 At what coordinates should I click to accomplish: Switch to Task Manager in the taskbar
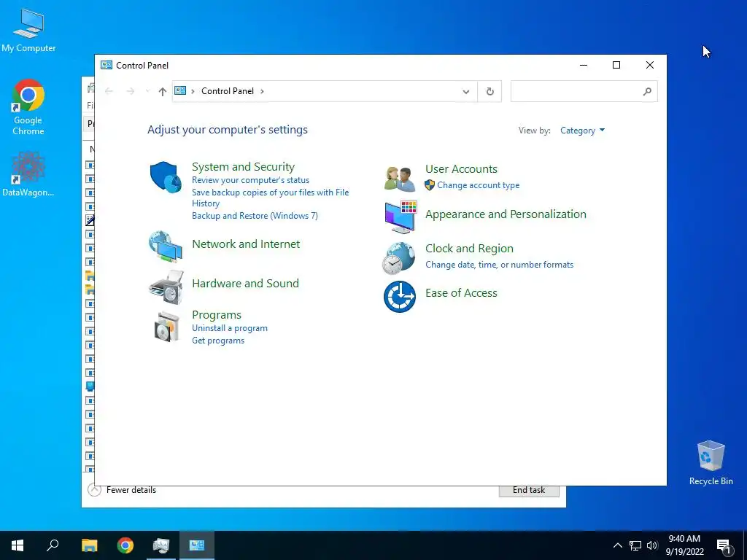pos(161,545)
